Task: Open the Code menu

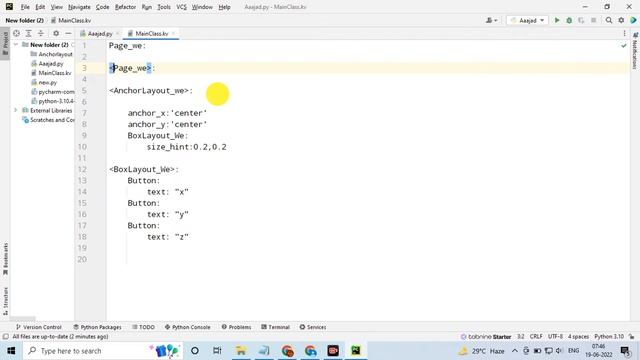Action: tap(102, 7)
